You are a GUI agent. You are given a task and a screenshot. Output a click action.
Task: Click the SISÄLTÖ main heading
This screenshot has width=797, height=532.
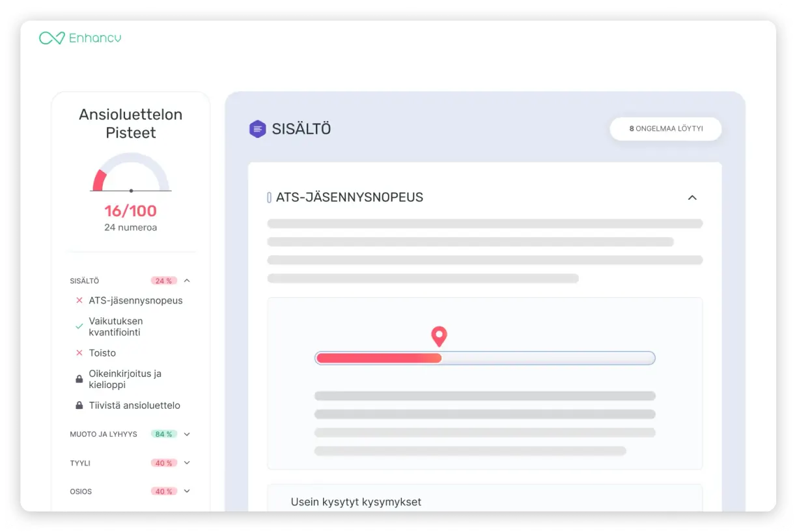click(301, 129)
